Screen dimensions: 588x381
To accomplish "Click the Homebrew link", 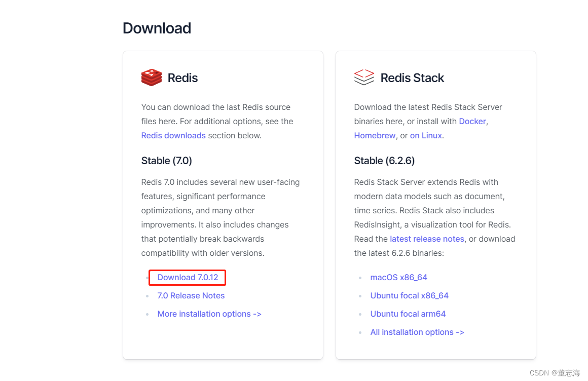I will tap(375, 135).
